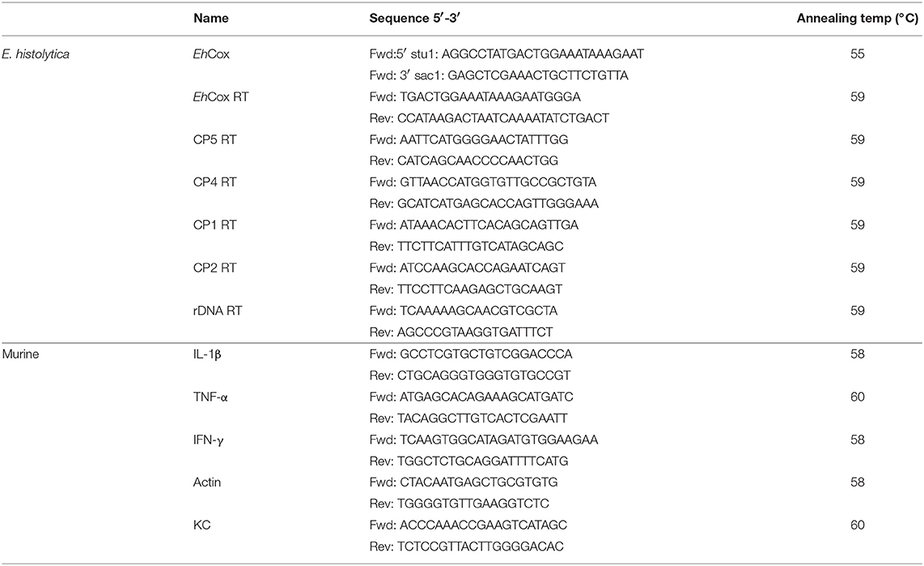The width and height of the screenshot is (924, 566).
Task: Click the CP2 RT primer name
Action: pyautogui.click(x=214, y=268)
